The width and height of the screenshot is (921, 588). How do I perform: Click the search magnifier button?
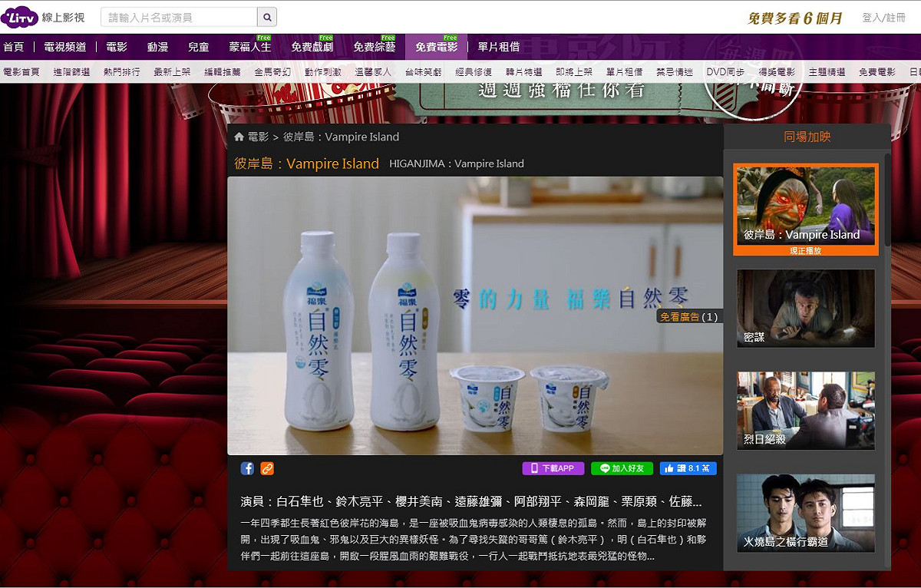(x=267, y=17)
